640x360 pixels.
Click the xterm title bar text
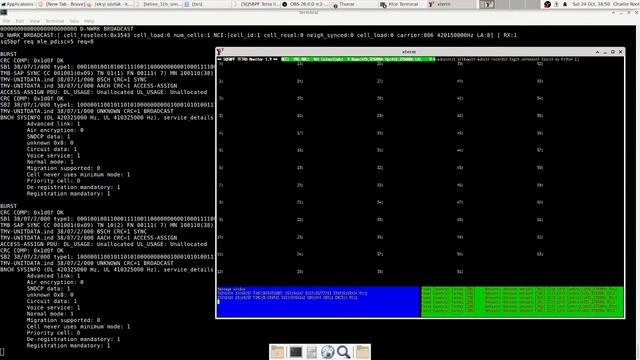pyautogui.click(x=409, y=52)
